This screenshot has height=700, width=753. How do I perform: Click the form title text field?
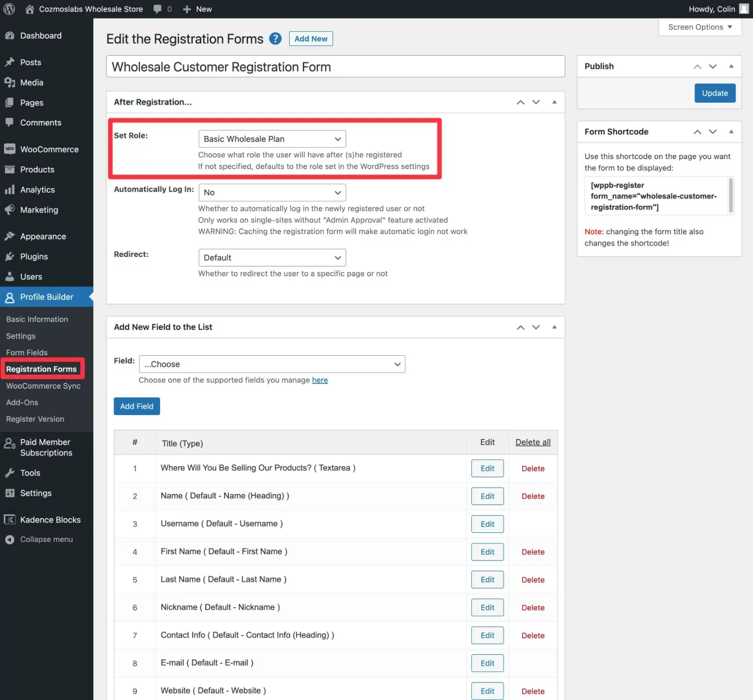click(x=335, y=67)
